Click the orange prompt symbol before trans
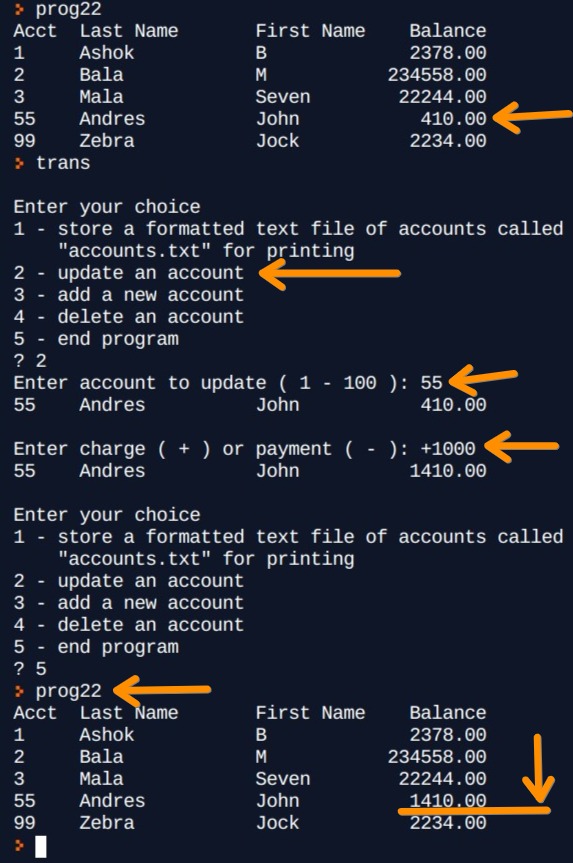This screenshot has width=573, height=863. [19, 163]
